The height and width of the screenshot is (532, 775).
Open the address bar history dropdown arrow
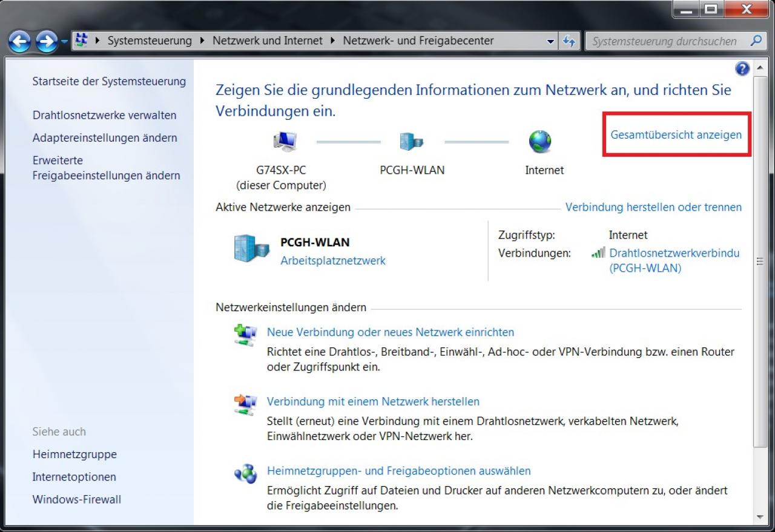(550, 41)
